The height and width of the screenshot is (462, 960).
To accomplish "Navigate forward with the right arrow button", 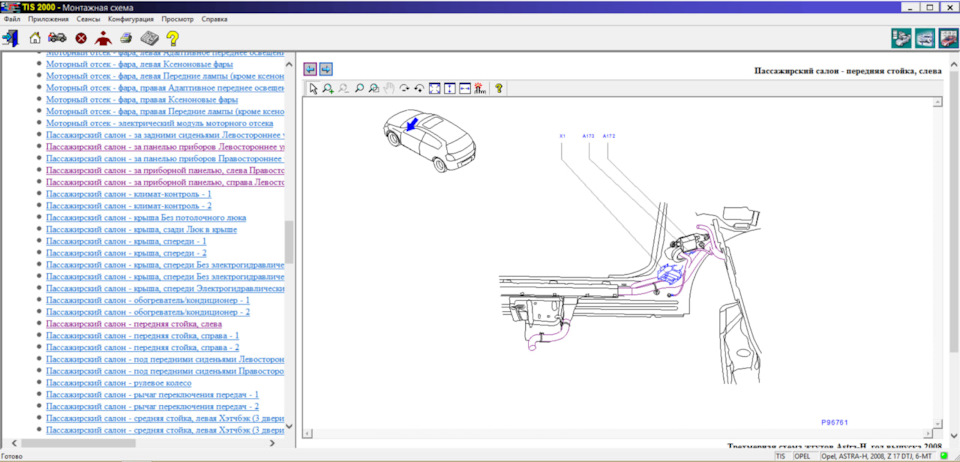I will pyautogui.click(x=326, y=69).
